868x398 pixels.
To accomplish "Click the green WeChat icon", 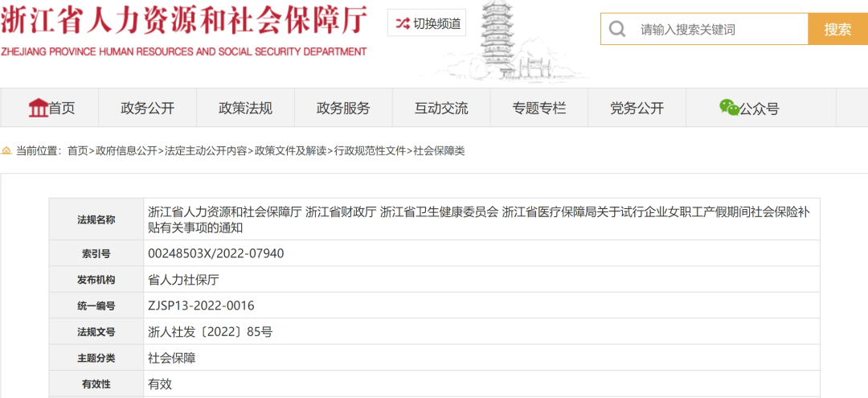I will tap(728, 108).
